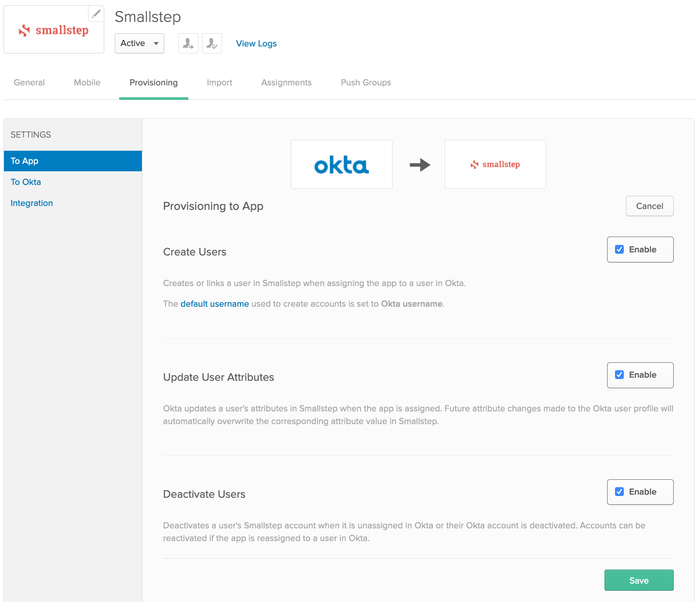Click the Smallstep logo in header

click(x=54, y=30)
